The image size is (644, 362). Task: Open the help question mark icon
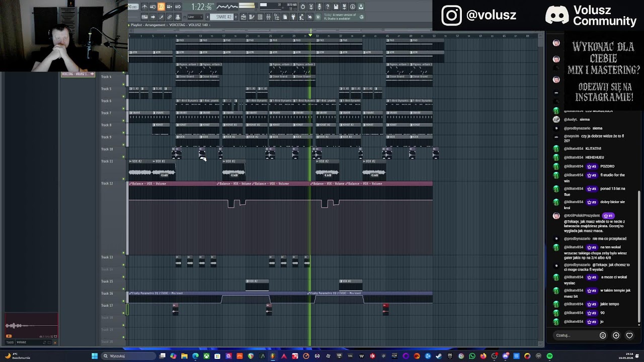[x=328, y=7]
